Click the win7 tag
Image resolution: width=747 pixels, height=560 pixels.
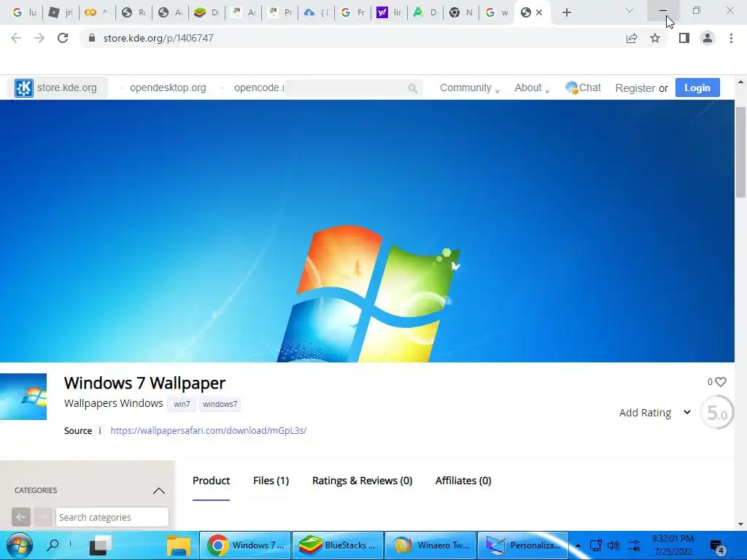(182, 404)
